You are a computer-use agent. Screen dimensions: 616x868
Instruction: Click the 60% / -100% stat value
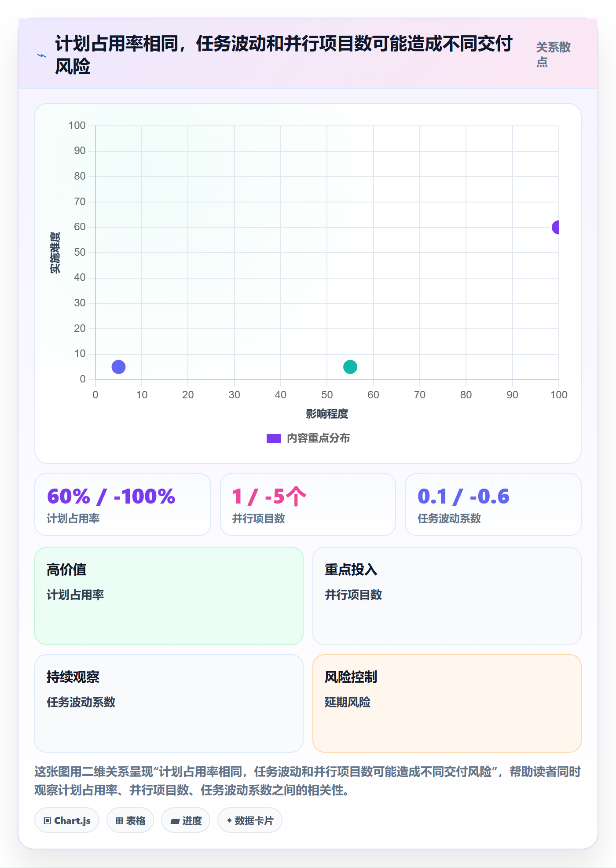(111, 497)
